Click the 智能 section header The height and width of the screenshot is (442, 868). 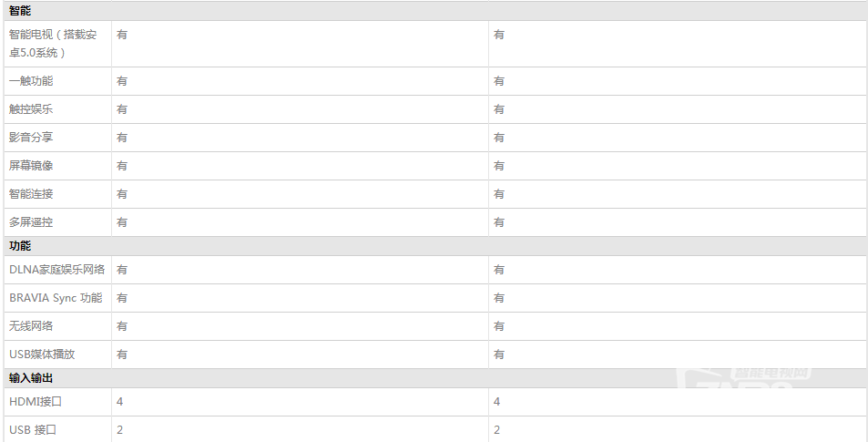[x=20, y=11]
